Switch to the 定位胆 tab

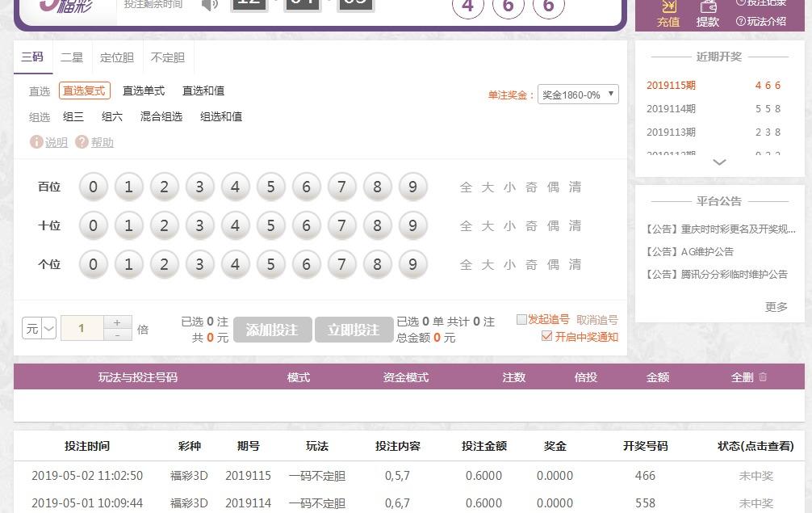point(117,57)
